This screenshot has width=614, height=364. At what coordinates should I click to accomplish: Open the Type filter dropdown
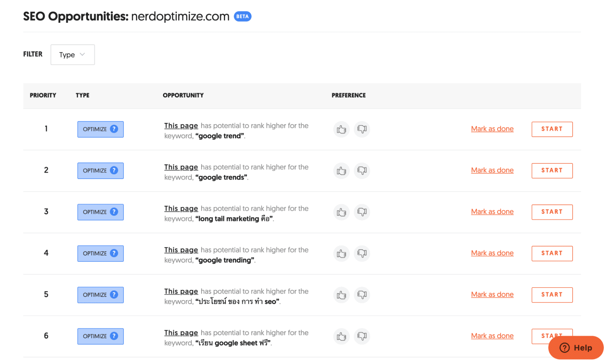[x=72, y=55]
